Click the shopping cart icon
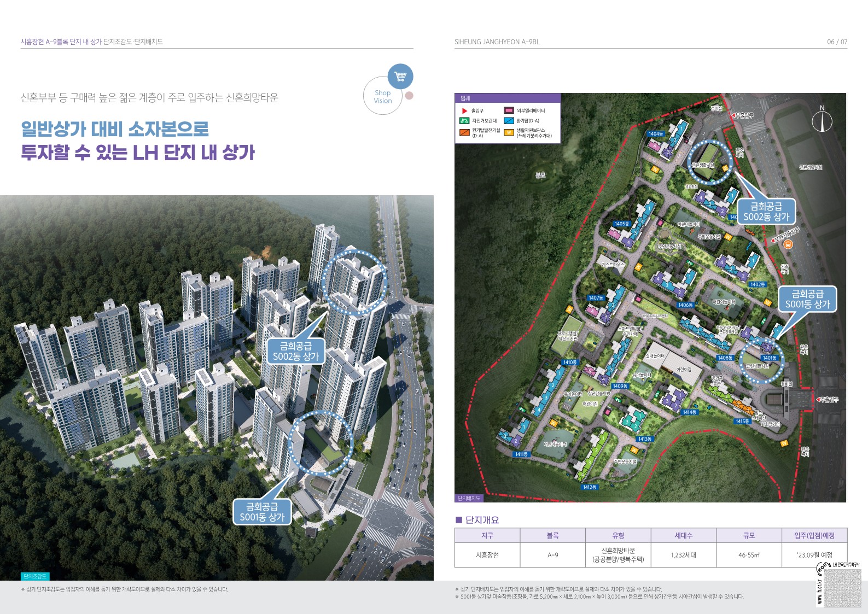The width and height of the screenshot is (868, 614). (400, 77)
